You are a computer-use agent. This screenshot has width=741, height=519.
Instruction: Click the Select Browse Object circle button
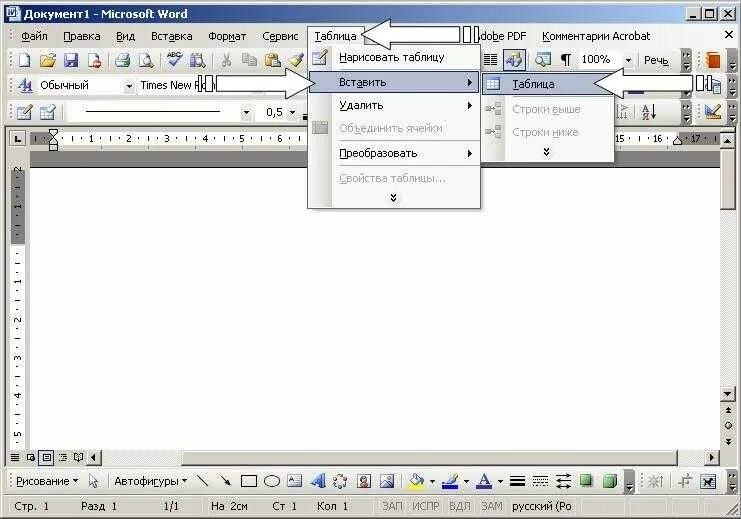[728, 425]
